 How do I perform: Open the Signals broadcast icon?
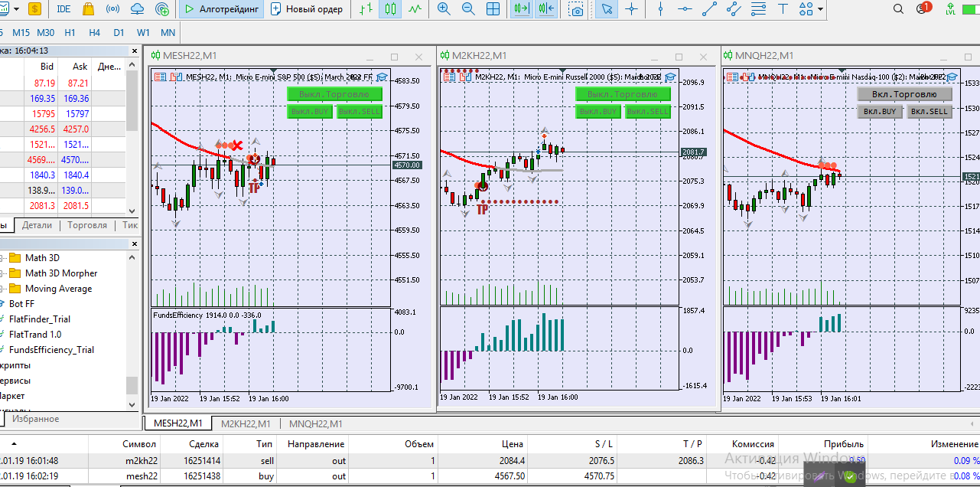pyautogui.click(x=112, y=9)
